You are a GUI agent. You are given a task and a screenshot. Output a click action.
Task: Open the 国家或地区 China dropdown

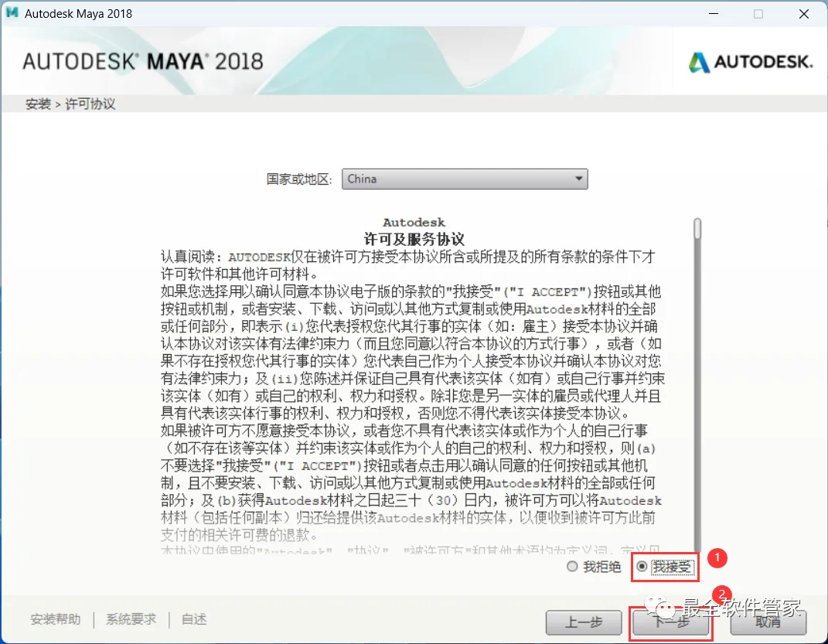pyautogui.click(x=465, y=179)
